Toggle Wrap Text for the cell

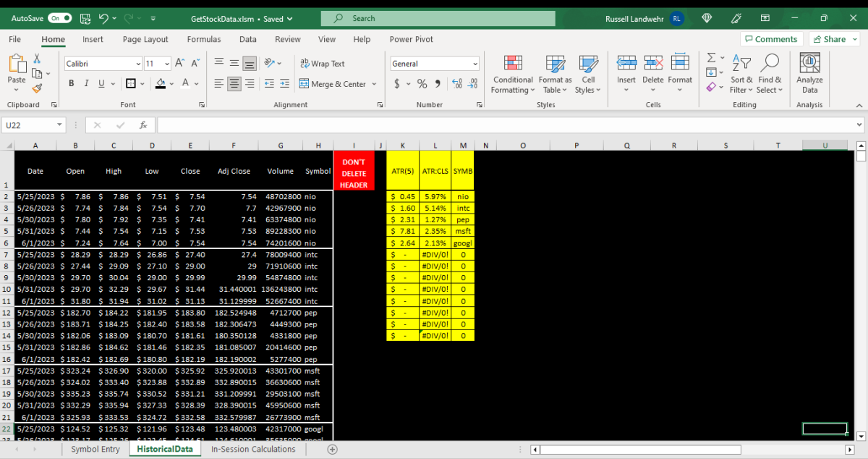pyautogui.click(x=323, y=64)
